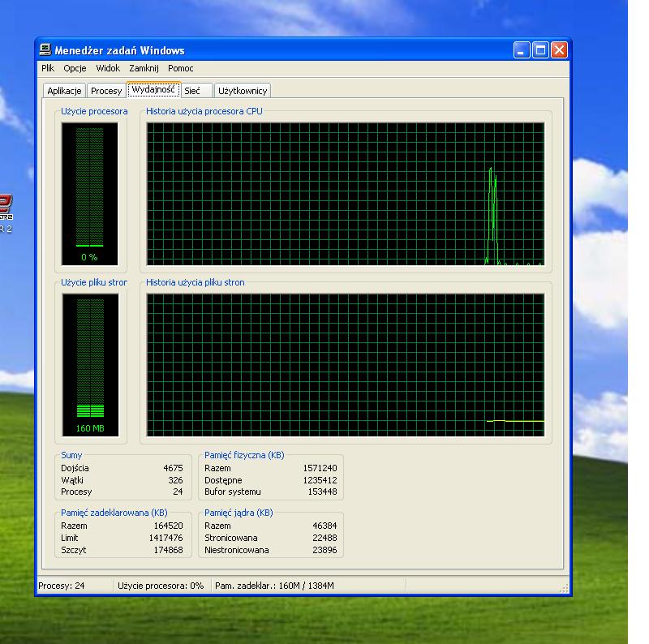The width and height of the screenshot is (649, 644).
Task: Go to the Użytkownicy tab
Action: pyautogui.click(x=243, y=91)
